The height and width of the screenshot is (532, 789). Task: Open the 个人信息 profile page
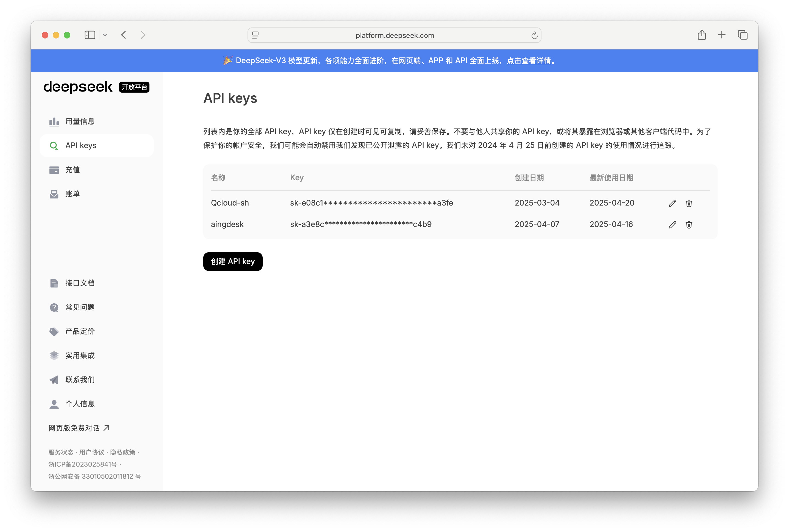tap(80, 404)
